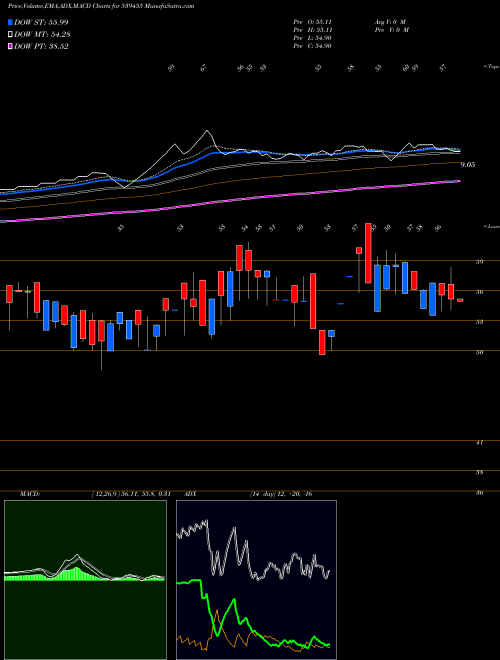Image resolution: width=500 pixels, height=660 pixels.
Task: Click the magenta DOW PT legend swatch
Action: 10,46
